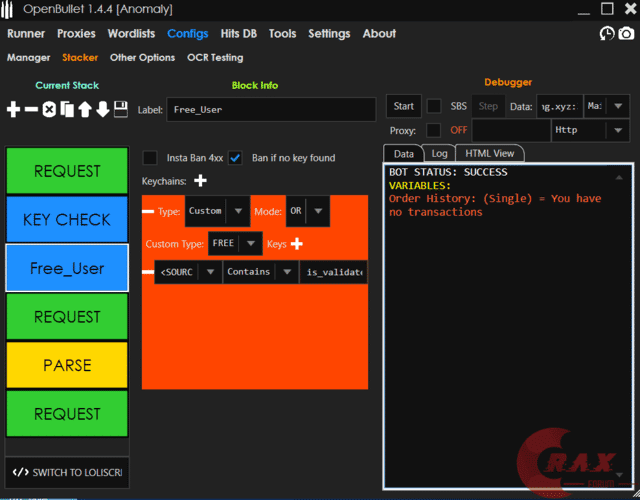This screenshot has height=500, width=640.
Task: Move selected block up in stack
Action: click(85, 109)
